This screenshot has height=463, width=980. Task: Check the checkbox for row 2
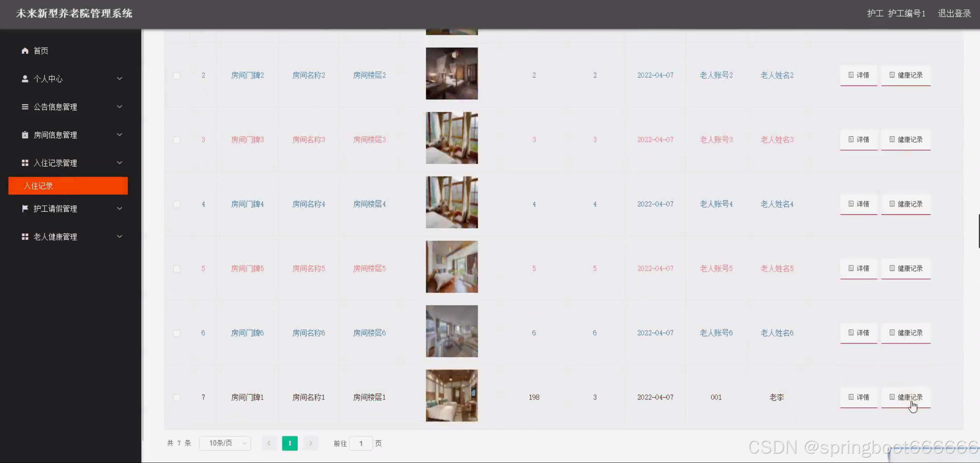click(176, 75)
